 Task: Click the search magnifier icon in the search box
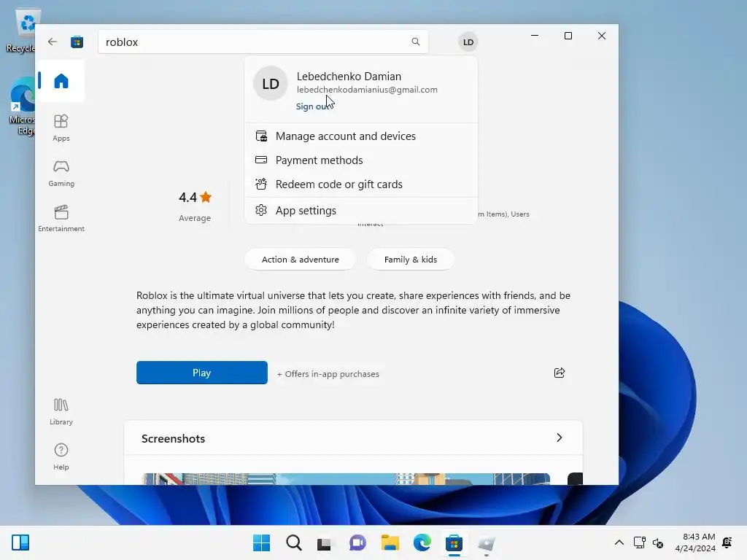point(415,42)
